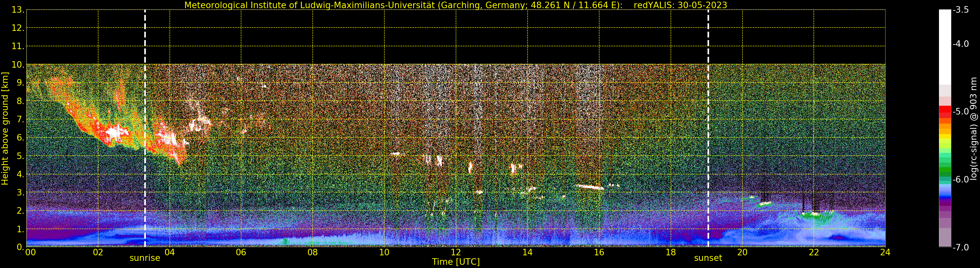Click the height axis tick label 12

18,28
